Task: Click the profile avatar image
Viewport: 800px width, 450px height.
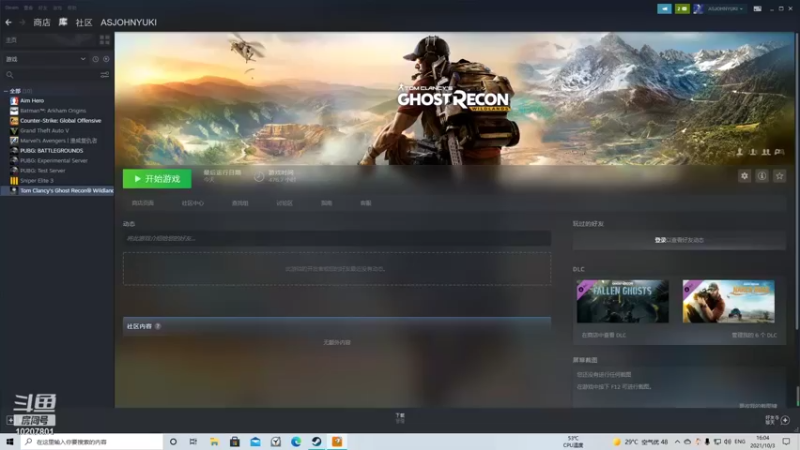Action: click(x=698, y=9)
